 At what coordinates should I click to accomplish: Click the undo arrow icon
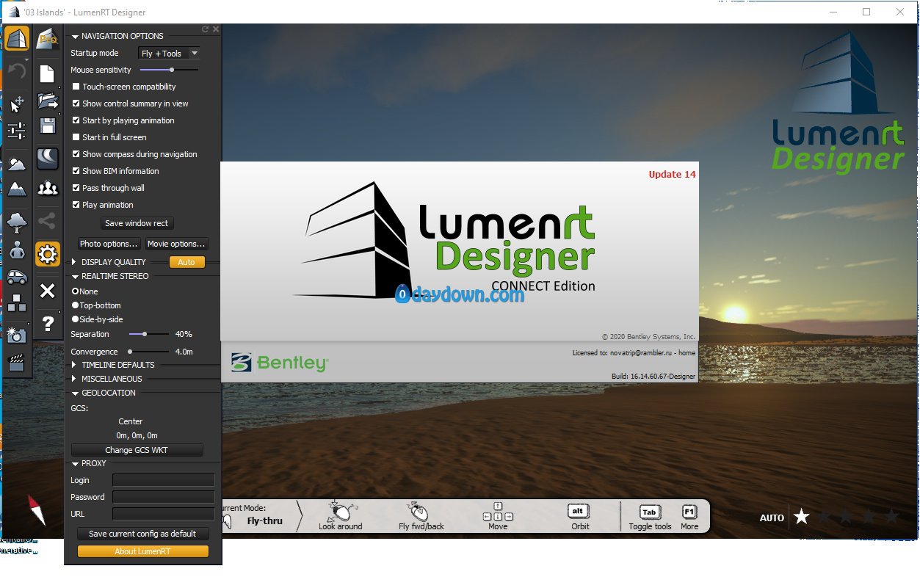coord(16,71)
